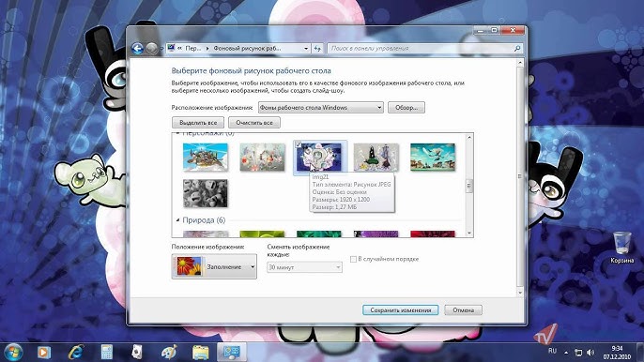Open the '30 минут' interval dropdown
The height and width of the screenshot is (362, 644).
tap(304, 267)
